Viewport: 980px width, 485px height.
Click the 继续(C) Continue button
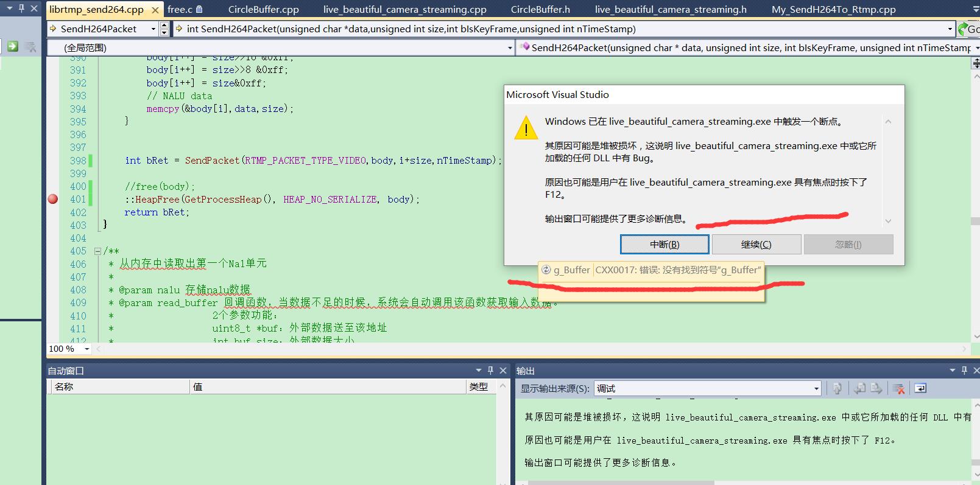[756, 244]
